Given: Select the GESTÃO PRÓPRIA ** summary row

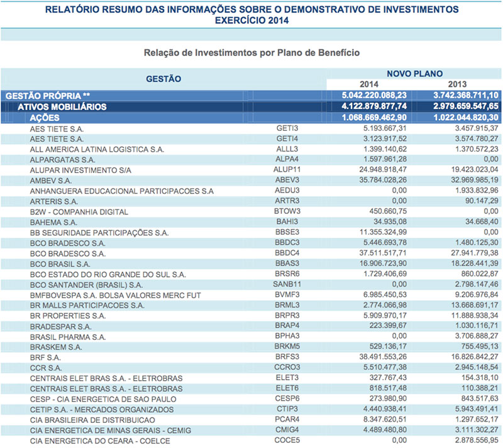Looking at the screenshot, I should pos(48,96).
